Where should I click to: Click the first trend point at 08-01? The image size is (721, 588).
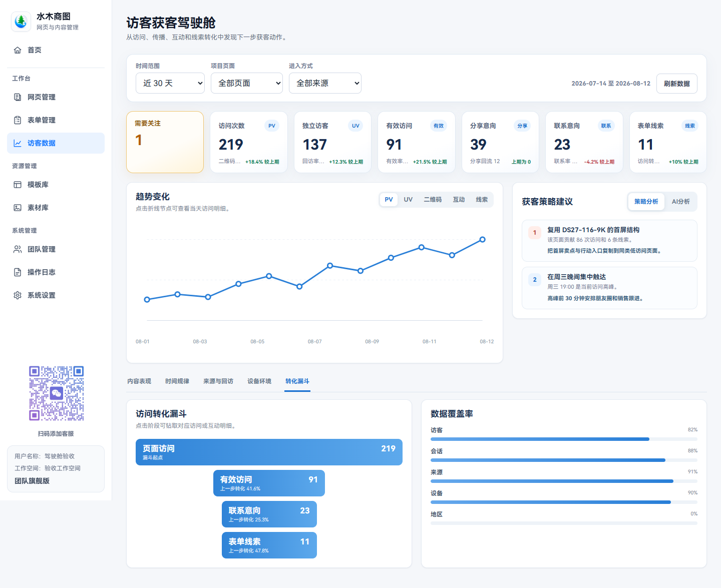pyautogui.click(x=147, y=300)
